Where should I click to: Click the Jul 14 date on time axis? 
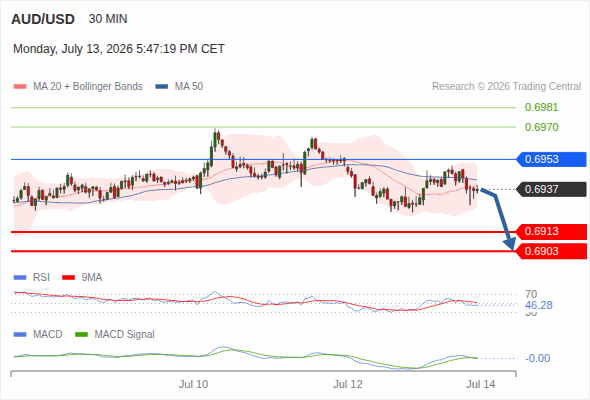pos(481,384)
